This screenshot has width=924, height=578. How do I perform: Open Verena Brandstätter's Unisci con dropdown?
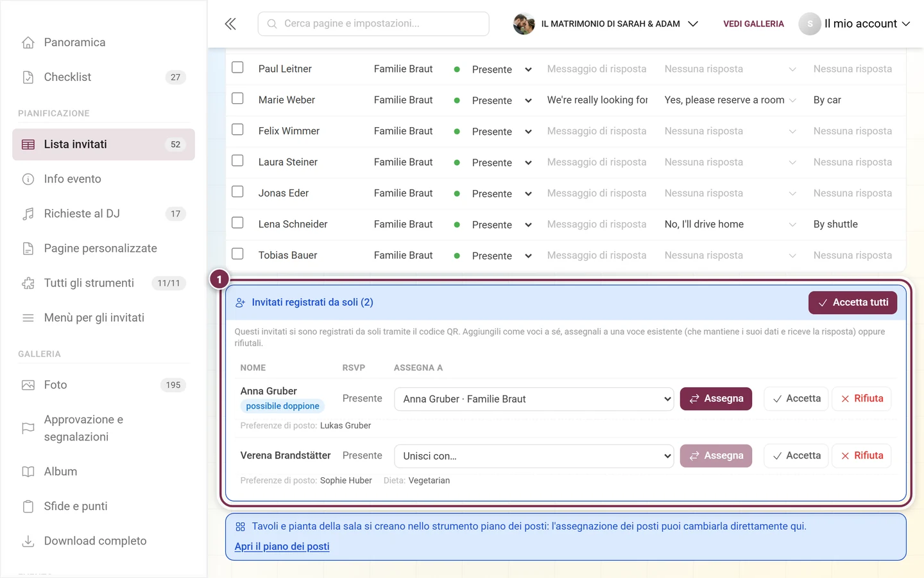534,456
